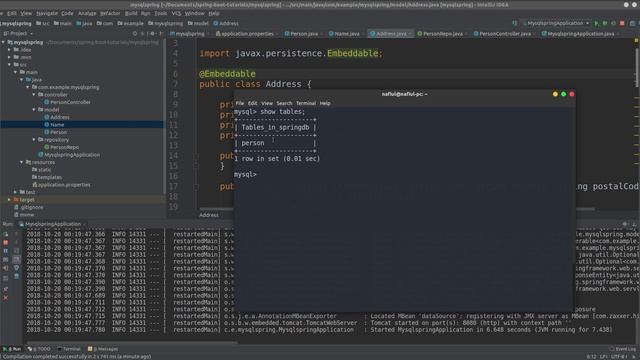Collapse repository package node
This screenshot has height=360, width=640.
pyautogui.click(x=34, y=140)
